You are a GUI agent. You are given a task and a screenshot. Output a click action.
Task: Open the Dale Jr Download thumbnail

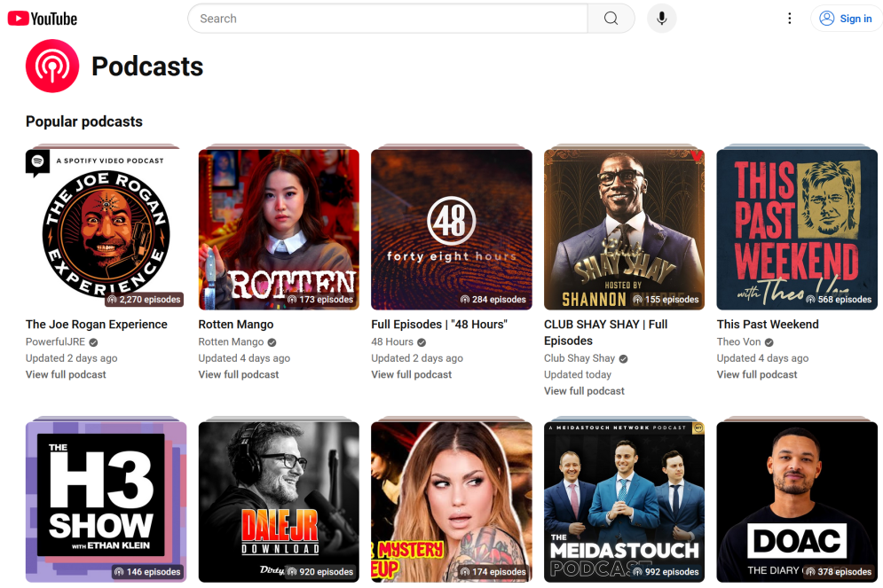[x=279, y=502]
